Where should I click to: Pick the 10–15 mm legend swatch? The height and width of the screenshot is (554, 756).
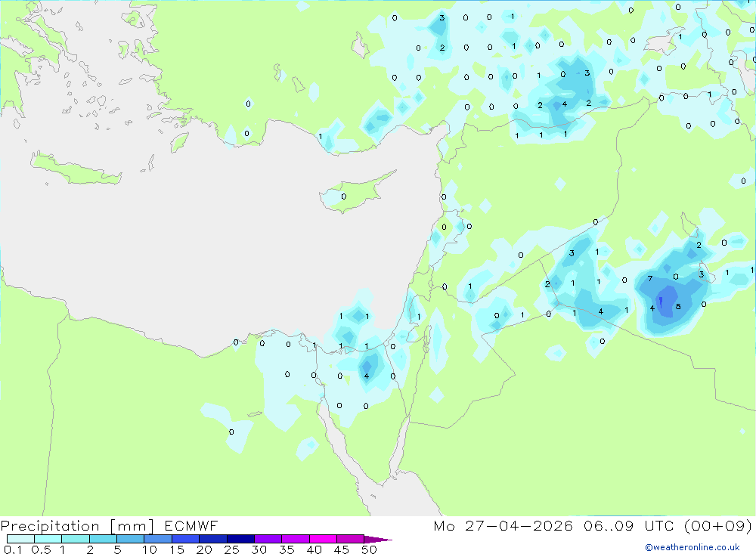158,539
